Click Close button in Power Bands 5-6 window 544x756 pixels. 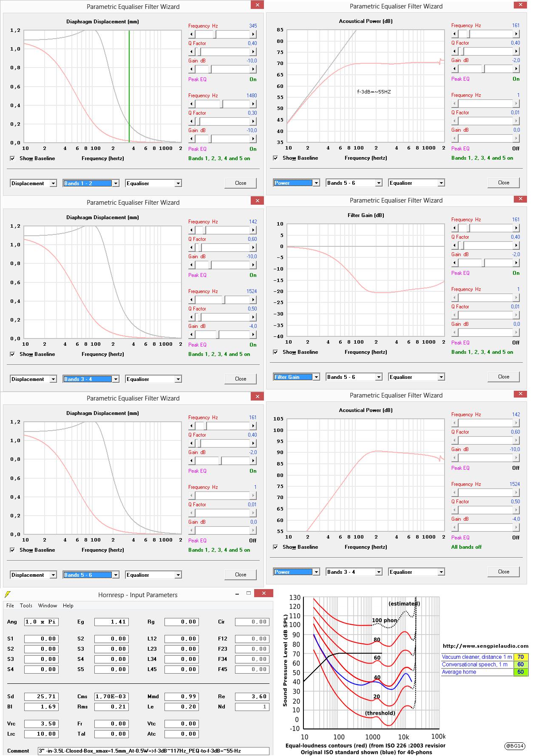click(504, 183)
